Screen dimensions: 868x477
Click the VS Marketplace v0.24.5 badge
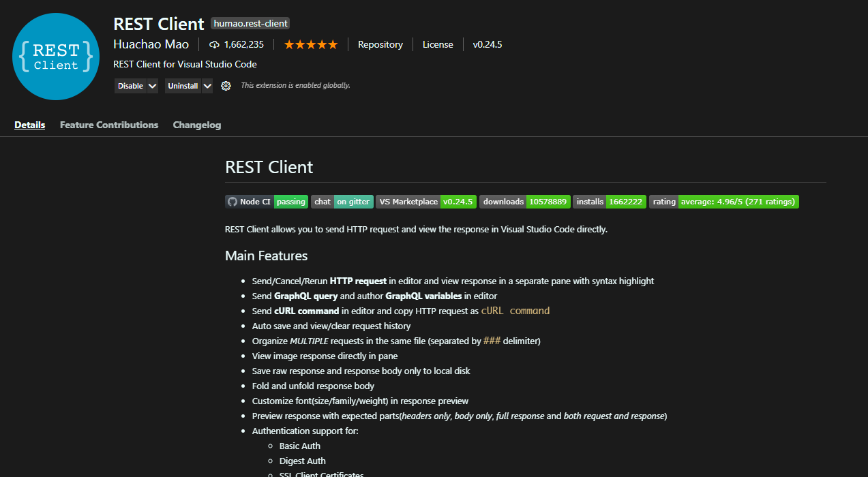coord(426,202)
